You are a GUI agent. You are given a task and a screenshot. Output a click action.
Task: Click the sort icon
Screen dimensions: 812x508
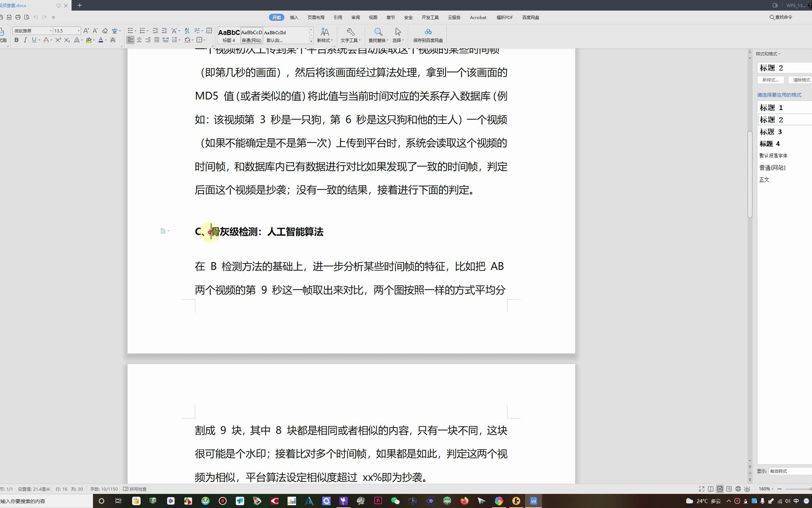point(187,31)
